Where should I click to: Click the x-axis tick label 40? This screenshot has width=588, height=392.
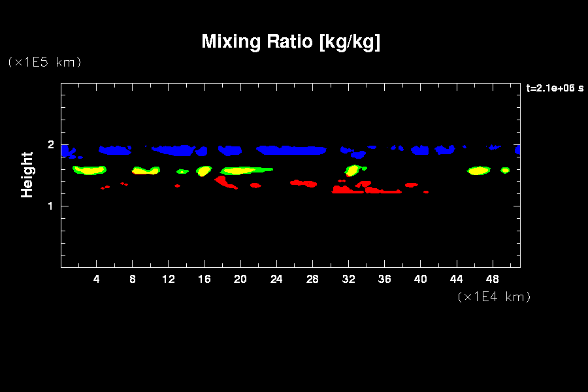(x=420, y=279)
